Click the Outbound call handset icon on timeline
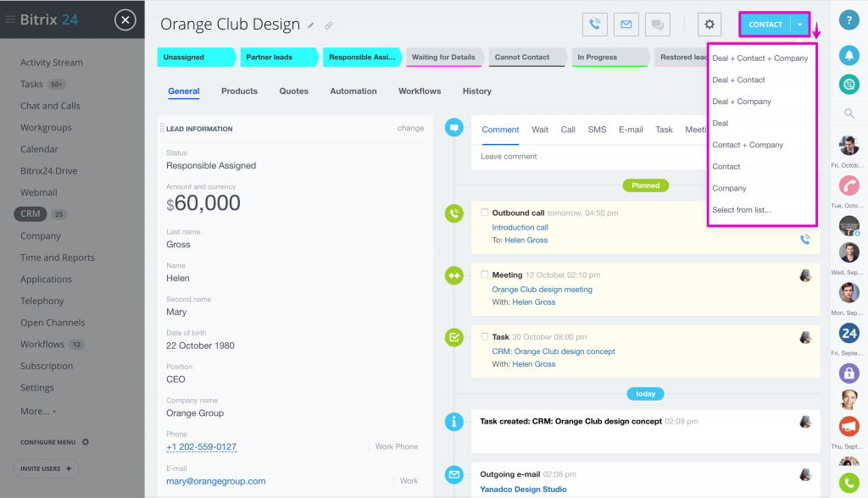Image resolution: width=868 pixels, height=498 pixels. tap(454, 213)
